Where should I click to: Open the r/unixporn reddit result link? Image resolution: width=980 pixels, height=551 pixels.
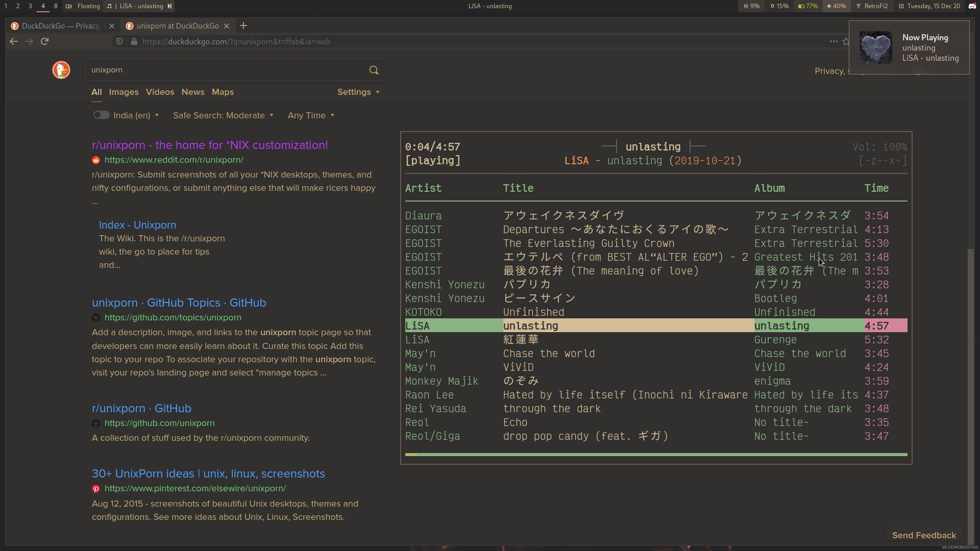point(210,145)
